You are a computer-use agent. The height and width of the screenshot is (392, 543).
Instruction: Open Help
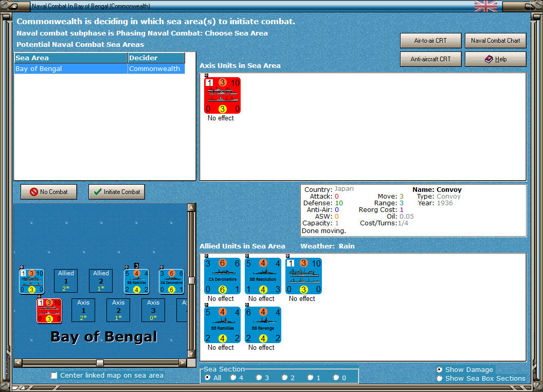coord(495,59)
